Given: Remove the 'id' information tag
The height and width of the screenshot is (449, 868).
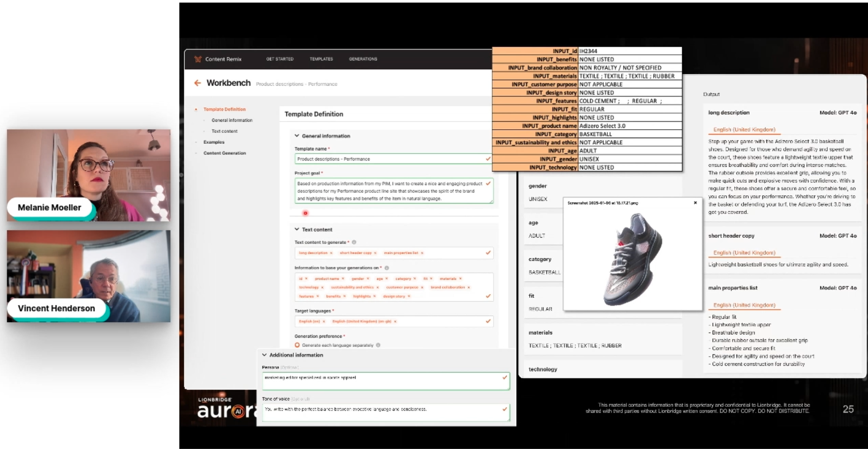Looking at the screenshot, I should click(x=306, y=279).
